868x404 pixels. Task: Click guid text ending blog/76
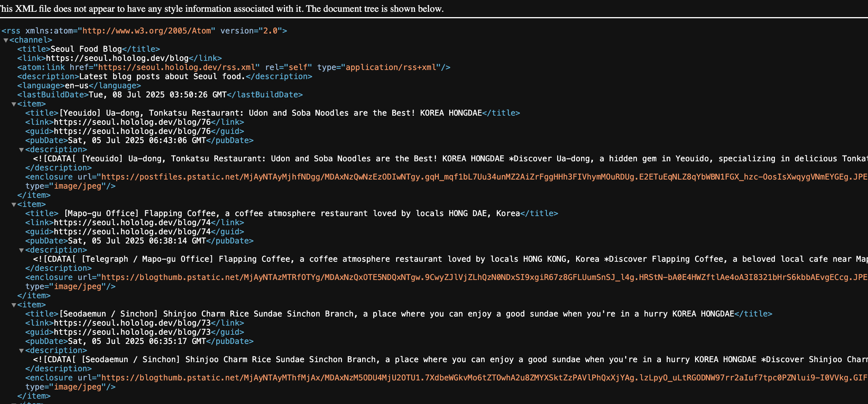(x=132, y=131)
